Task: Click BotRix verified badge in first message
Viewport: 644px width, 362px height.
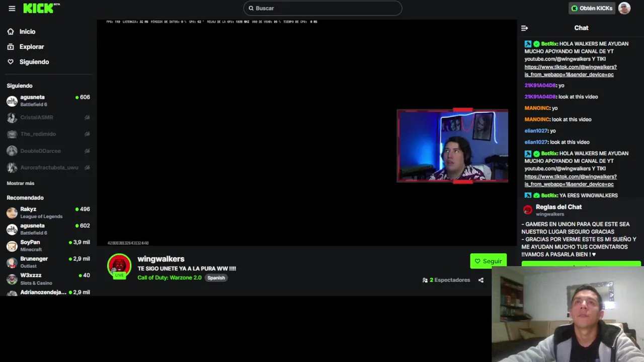Action: (x=536, y=44)
